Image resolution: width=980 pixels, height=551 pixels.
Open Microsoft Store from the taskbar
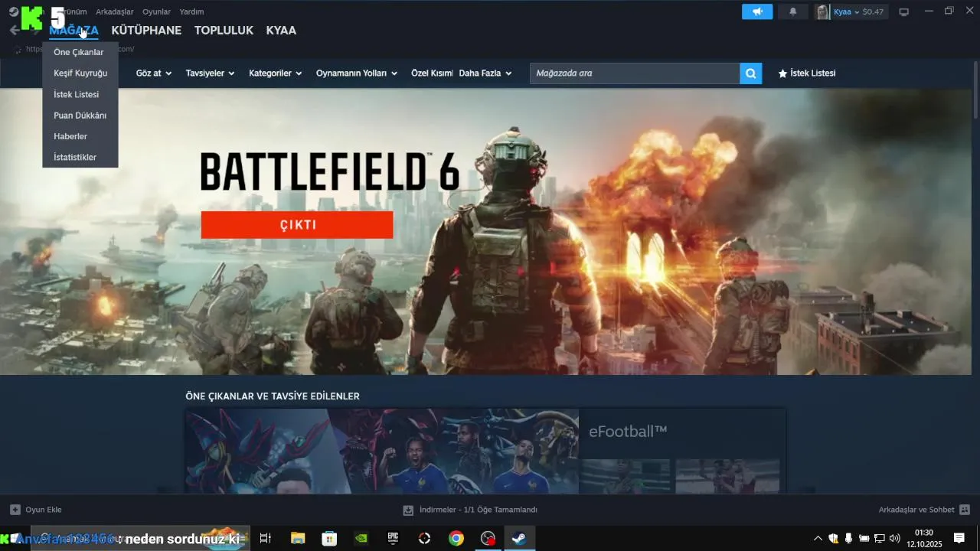pyautogui.click(x=329, y=539)
